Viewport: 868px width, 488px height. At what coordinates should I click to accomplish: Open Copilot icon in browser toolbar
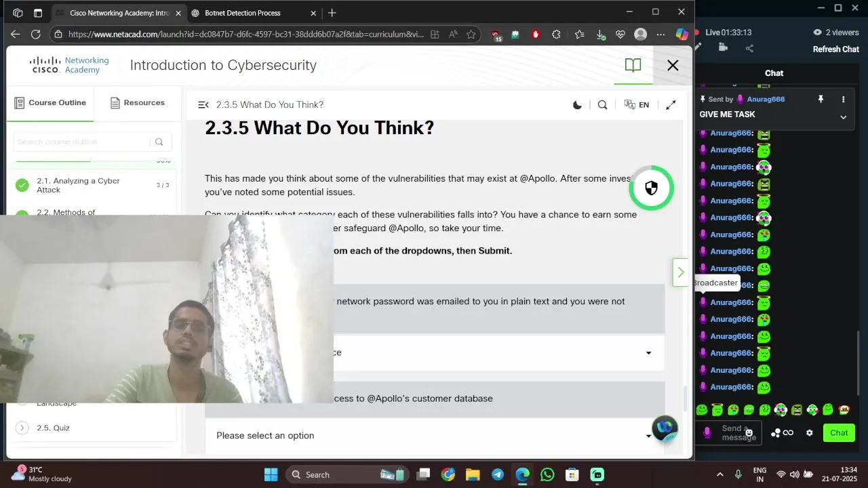tap(682, 34)
